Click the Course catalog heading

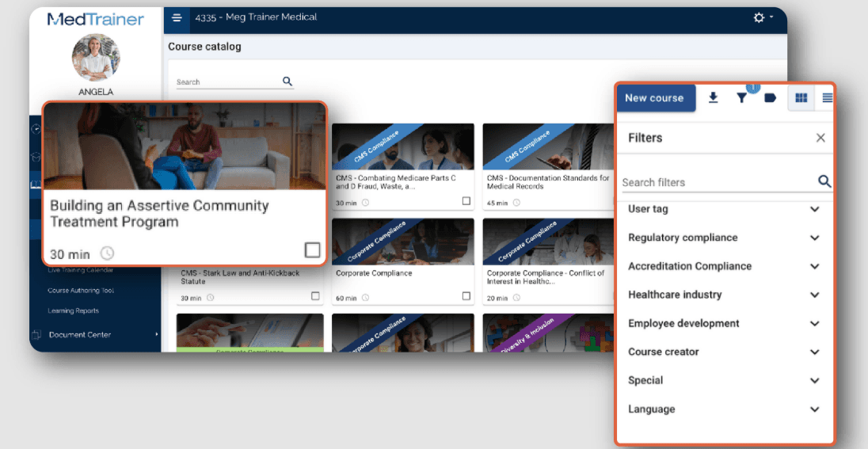205,47
